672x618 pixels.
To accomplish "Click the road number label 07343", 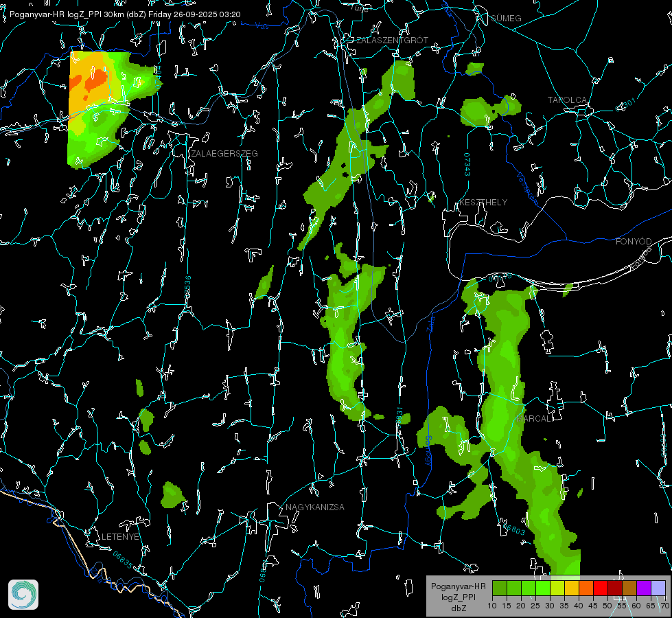I will [x=467, y=165].
